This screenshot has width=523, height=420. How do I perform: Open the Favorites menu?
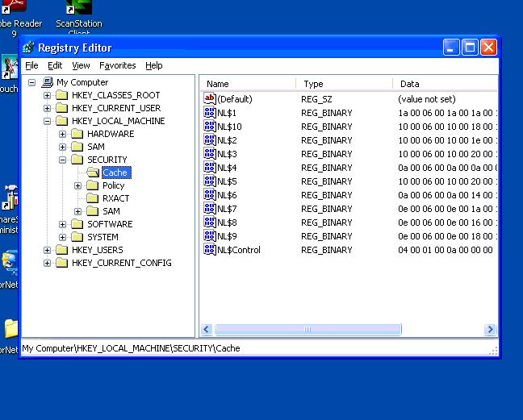click(x=117, y=65)
